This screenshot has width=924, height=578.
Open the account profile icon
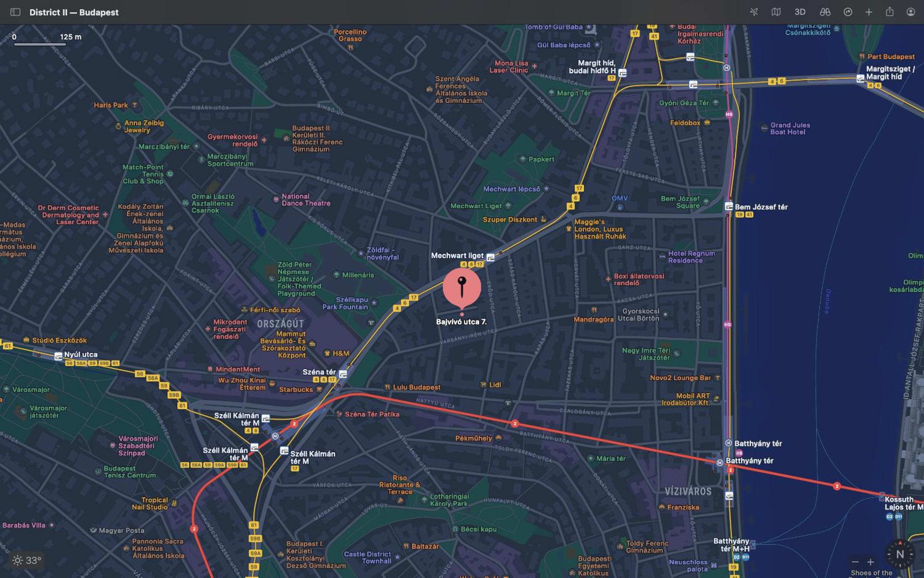(x=911, y=12)
